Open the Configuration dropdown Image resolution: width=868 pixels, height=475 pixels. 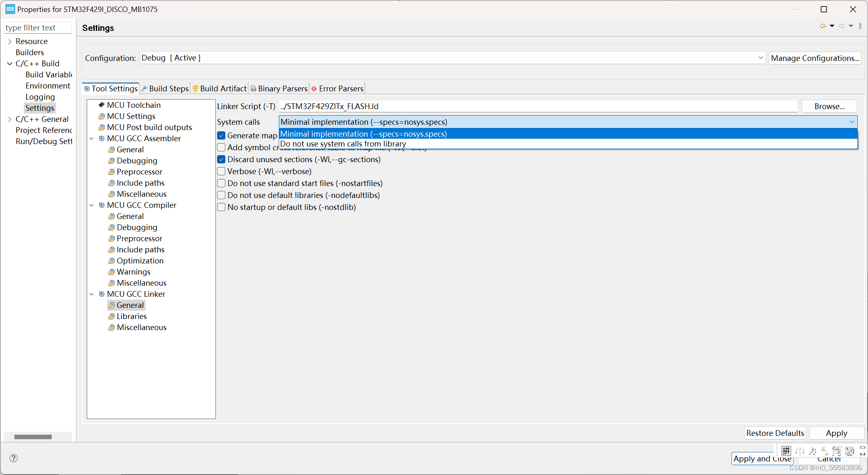[760, 58]
